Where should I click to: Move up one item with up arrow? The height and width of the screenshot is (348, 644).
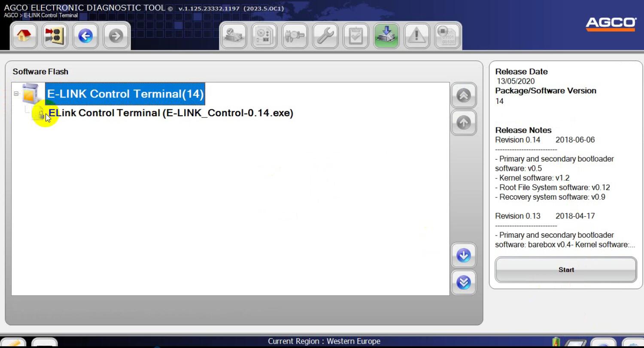coord(464,123)
